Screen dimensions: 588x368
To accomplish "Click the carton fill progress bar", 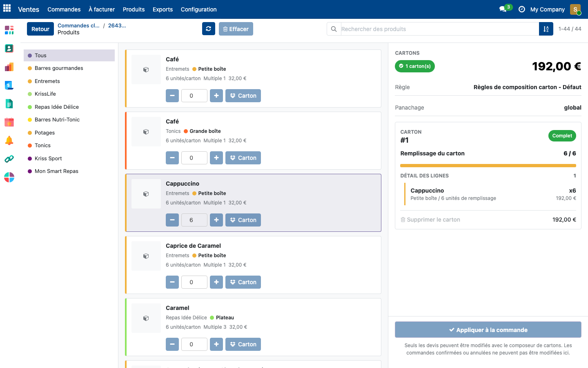I will point(488,166).
